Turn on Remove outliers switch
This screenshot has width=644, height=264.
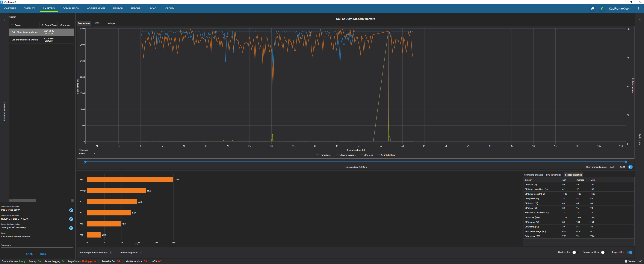tap(604, 252)
